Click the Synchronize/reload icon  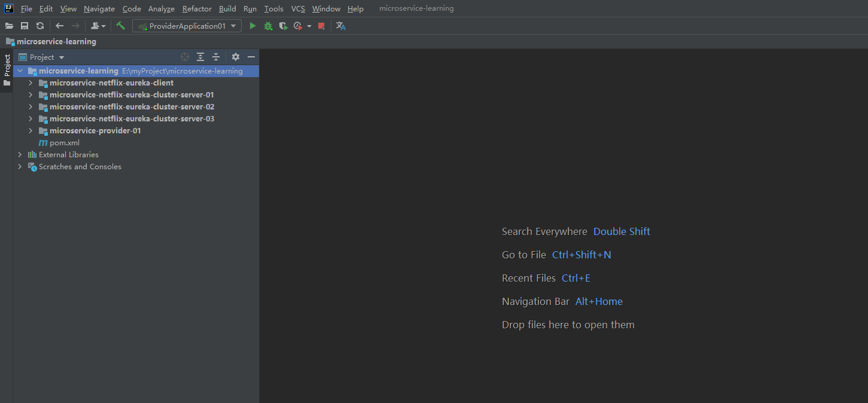click(x=40, y=26)
